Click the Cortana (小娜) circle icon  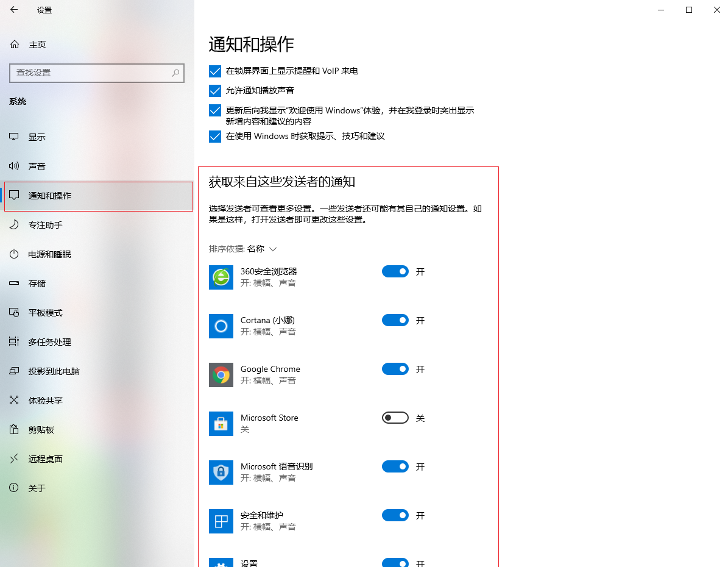pos(221,326)
